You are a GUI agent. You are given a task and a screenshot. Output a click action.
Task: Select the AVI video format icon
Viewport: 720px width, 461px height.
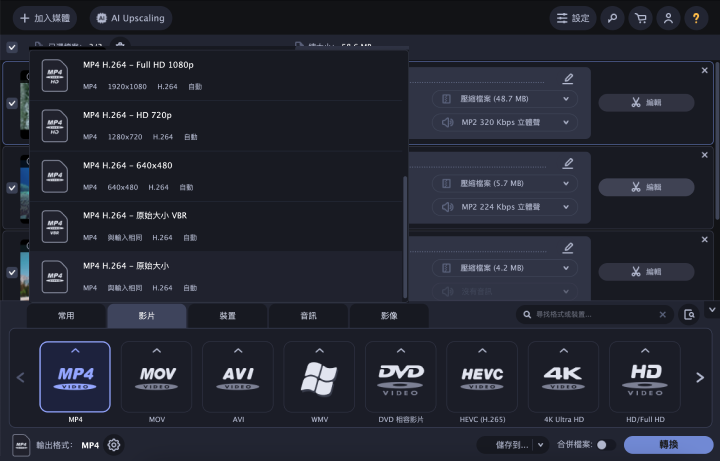(x=238, y=377)
